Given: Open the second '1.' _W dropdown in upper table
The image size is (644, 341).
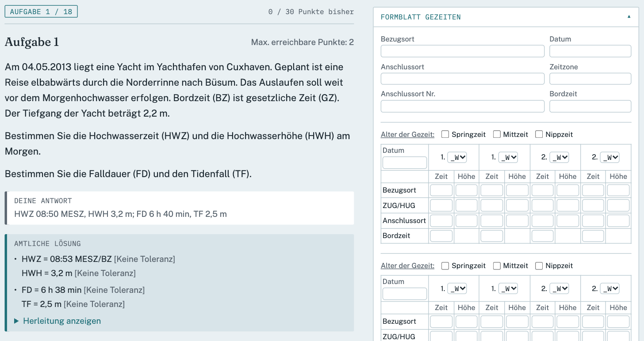Looking at the screenshot, I should tap(508, 157).
